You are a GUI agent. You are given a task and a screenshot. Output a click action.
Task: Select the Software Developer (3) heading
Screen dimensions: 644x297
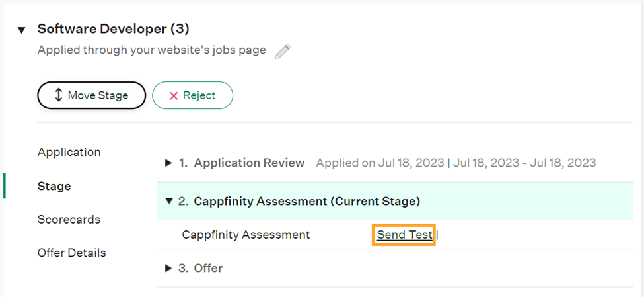[x=114, y=29]
